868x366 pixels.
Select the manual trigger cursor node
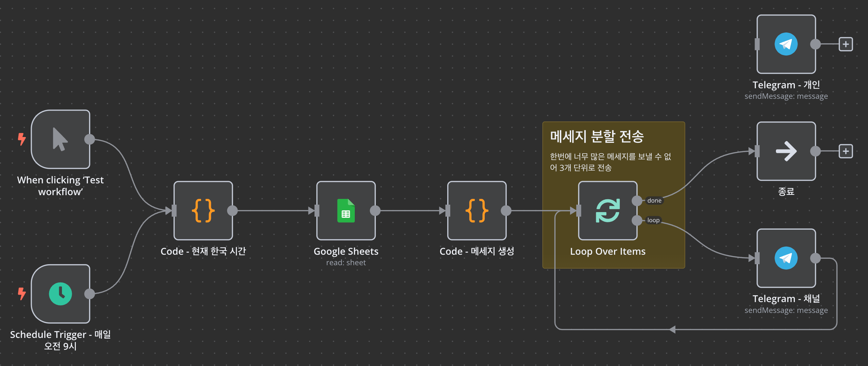(x=61, y=139)
